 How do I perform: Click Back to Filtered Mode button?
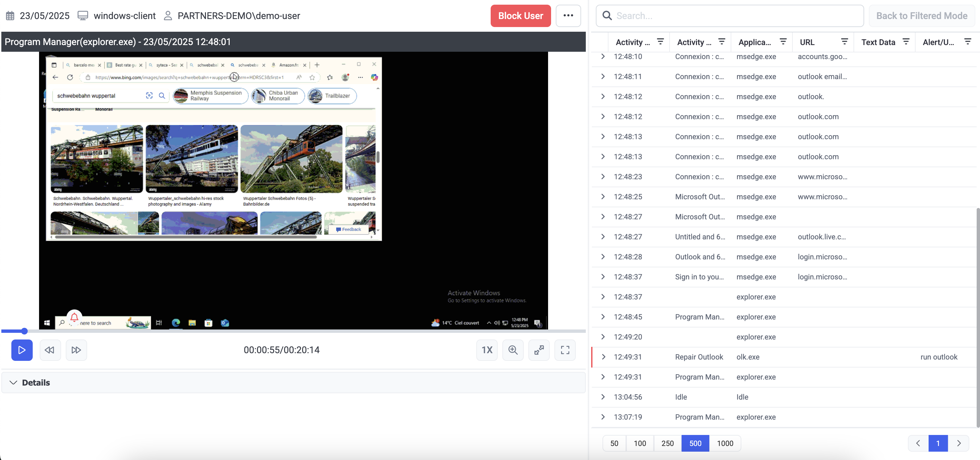[921, 16]
